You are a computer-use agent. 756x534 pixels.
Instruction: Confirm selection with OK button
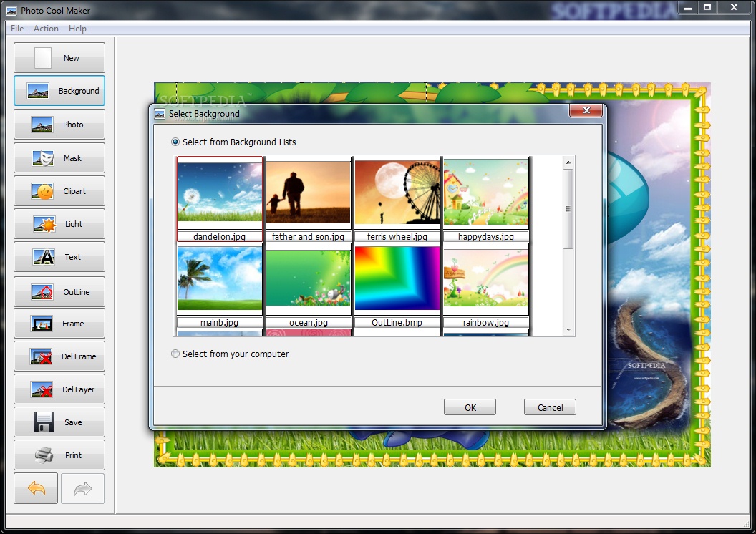pyautogui.click(x=470, y=407)
